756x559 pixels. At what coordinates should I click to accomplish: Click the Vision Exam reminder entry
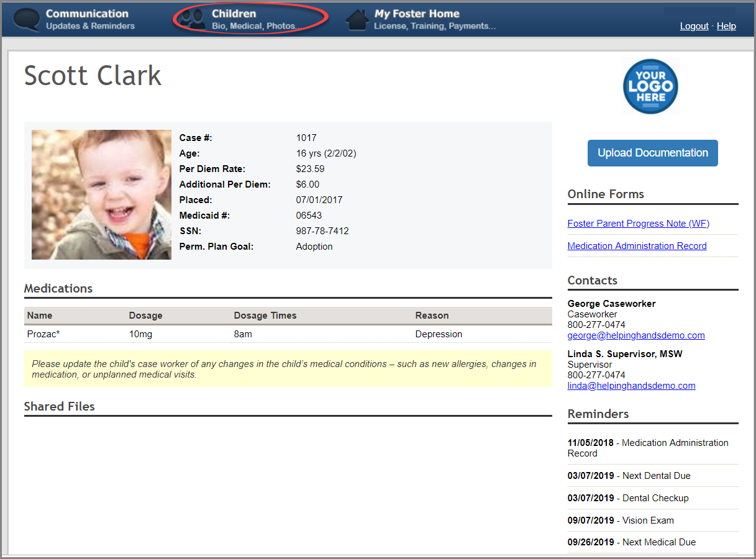click(621, 520)
